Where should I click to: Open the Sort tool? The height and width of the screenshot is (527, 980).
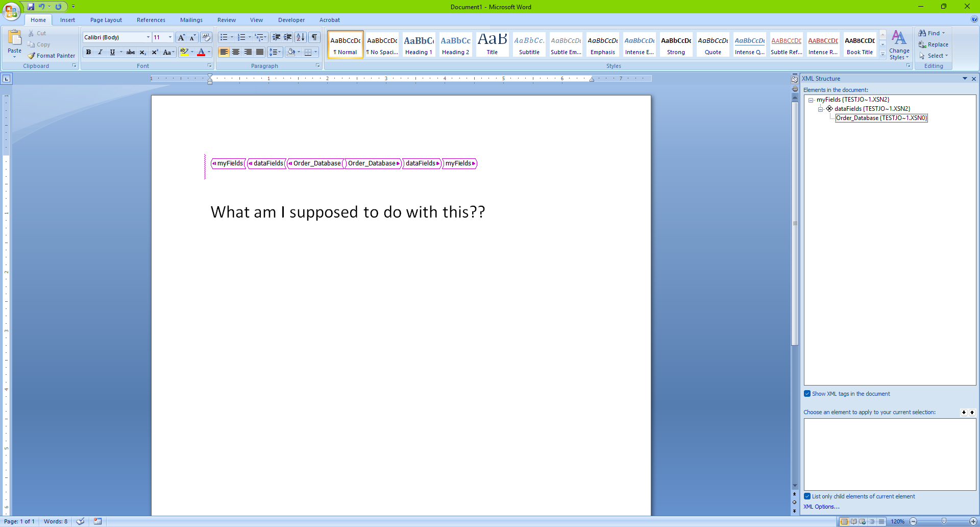pyautogui.click(x=300, y=37)
